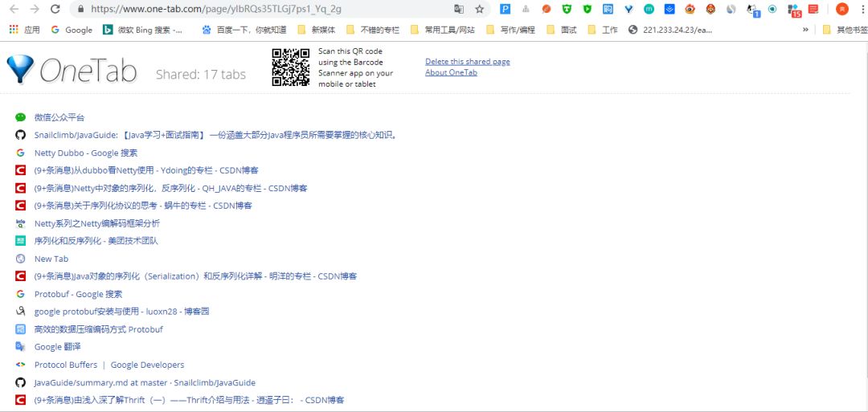Image resolution: width=868 pixels, height=412 pixels.
Task: Click the translate favicon beside Google 翻译
Action: [x=20, y=347]
